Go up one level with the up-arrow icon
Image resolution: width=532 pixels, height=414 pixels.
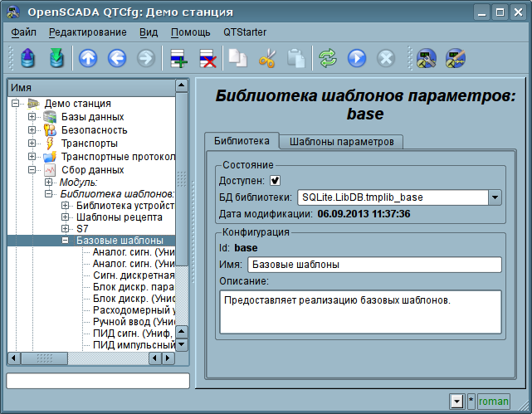point(88,58)
